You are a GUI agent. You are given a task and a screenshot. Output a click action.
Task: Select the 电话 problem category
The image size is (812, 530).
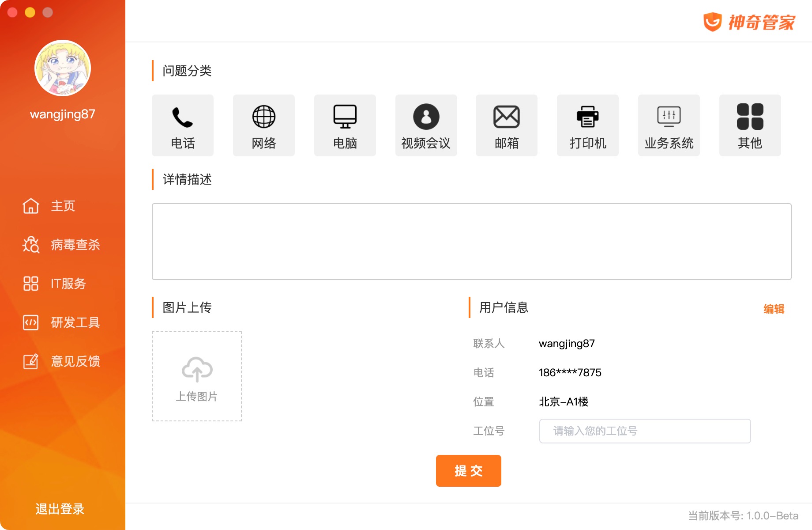(x=182, y=125)
